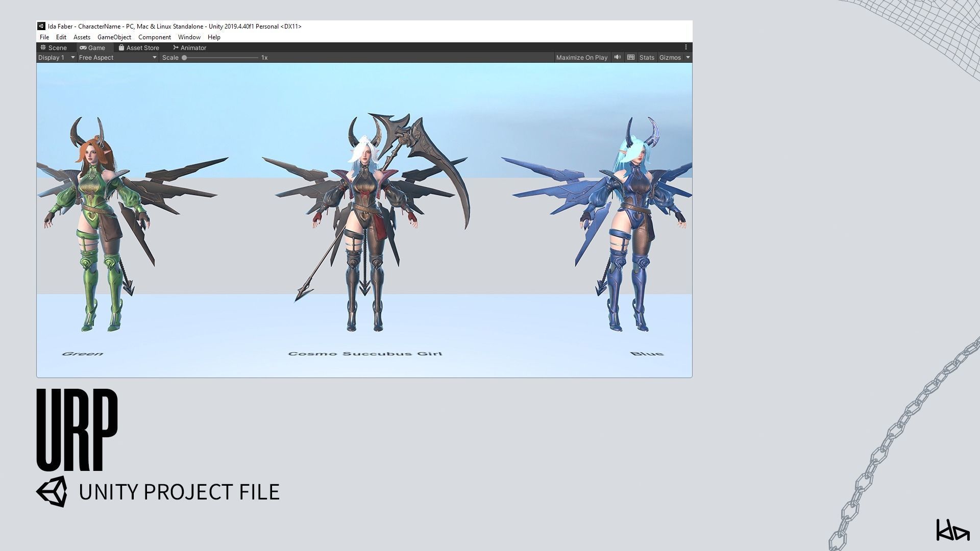
Task: Open the Free Aspect dropdown
Action: point(117,58)
